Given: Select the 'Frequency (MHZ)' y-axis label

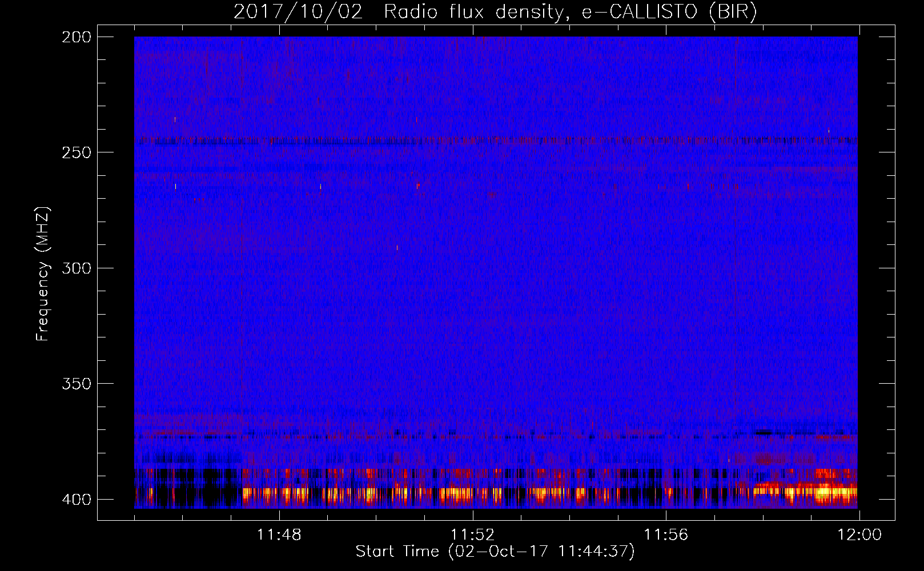Looking at the screenshot, I should tap(43, 274).
